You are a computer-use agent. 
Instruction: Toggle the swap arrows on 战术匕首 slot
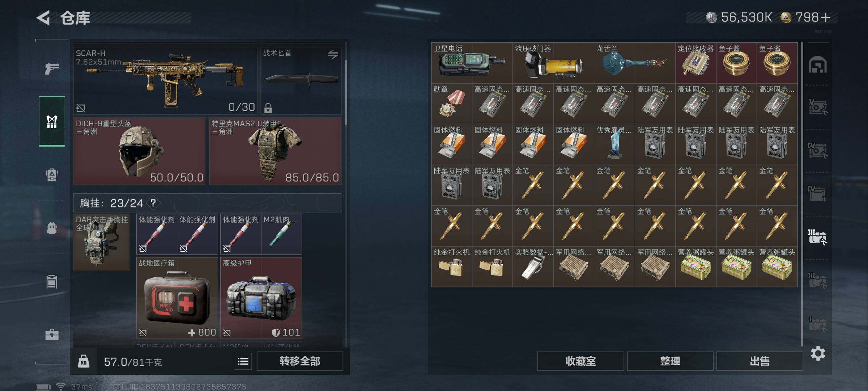[333, 54]
